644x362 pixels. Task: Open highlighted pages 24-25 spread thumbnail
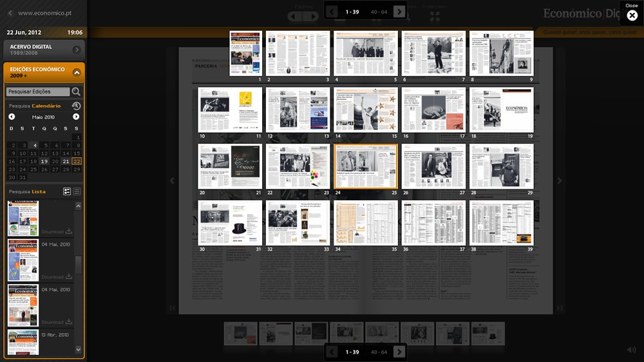[x=366, y=166]
